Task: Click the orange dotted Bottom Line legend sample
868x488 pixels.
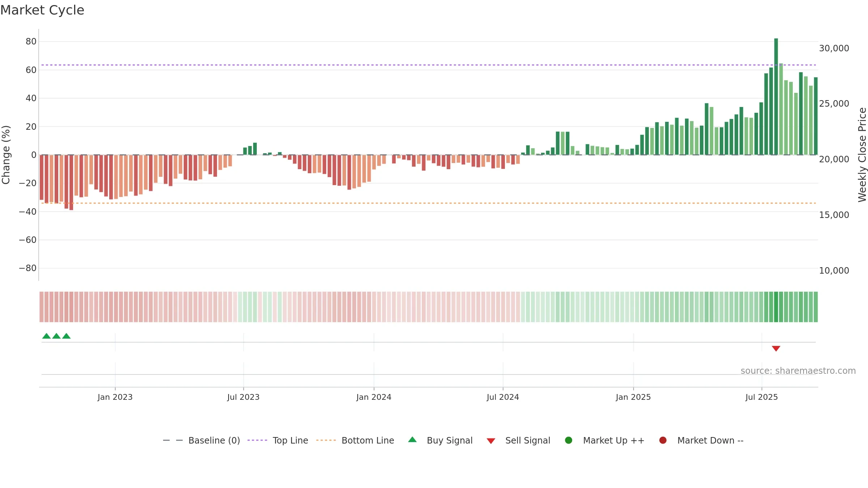Action: (x=326, y=440)
